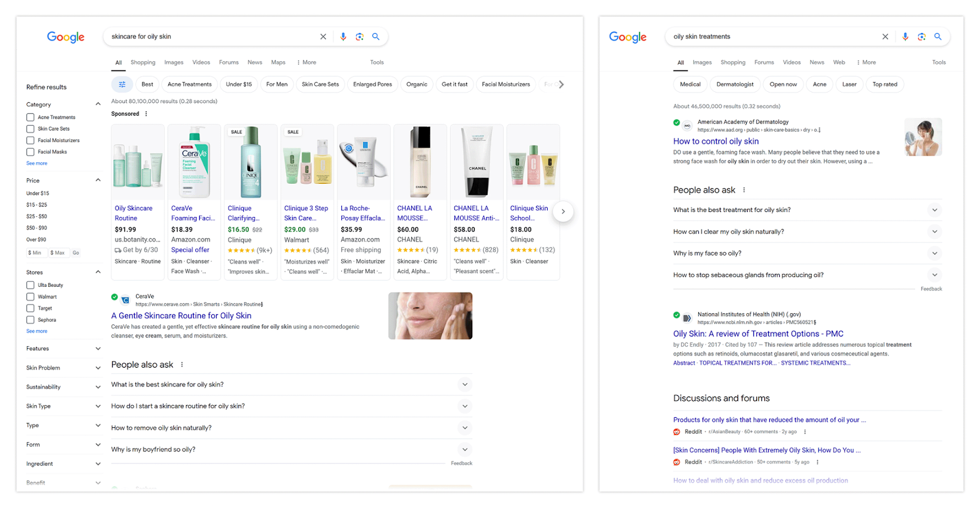The width and height of the screenshot is (980, 508).
Task: Click the $ Min price input field
Action: [36, 252]
